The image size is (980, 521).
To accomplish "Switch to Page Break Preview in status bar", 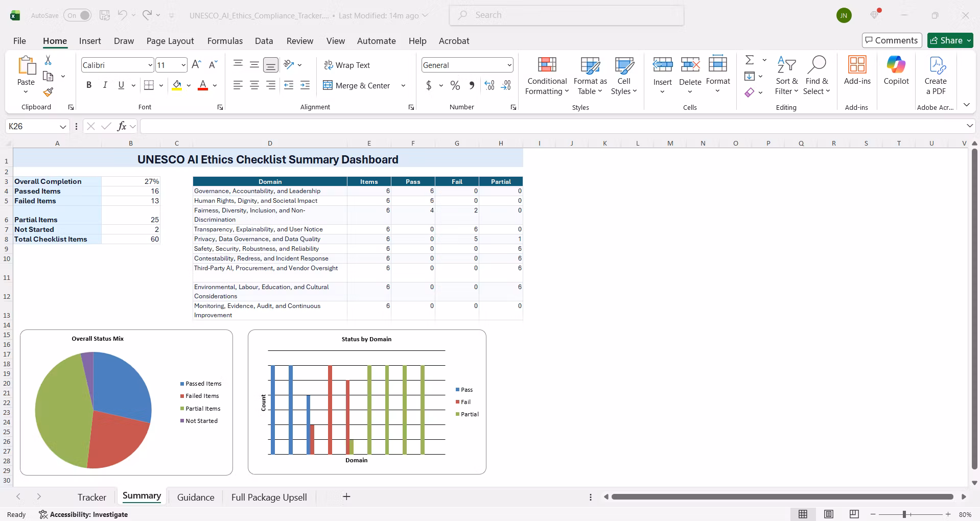I will coord(854,514).
